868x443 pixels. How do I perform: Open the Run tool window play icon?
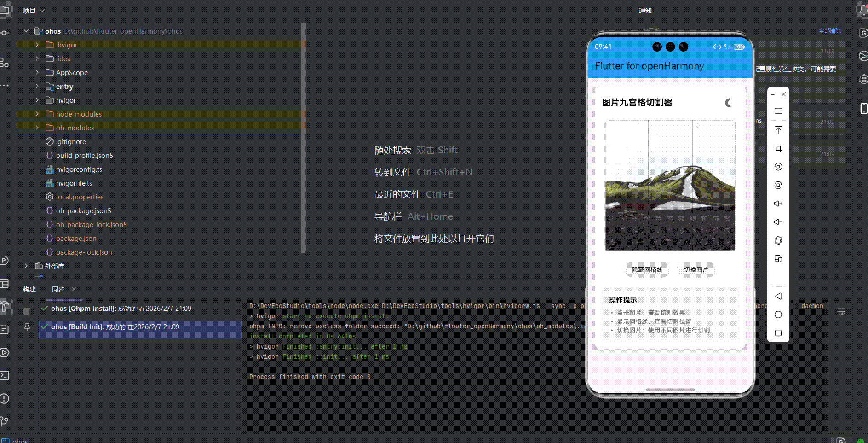[4, 352]
